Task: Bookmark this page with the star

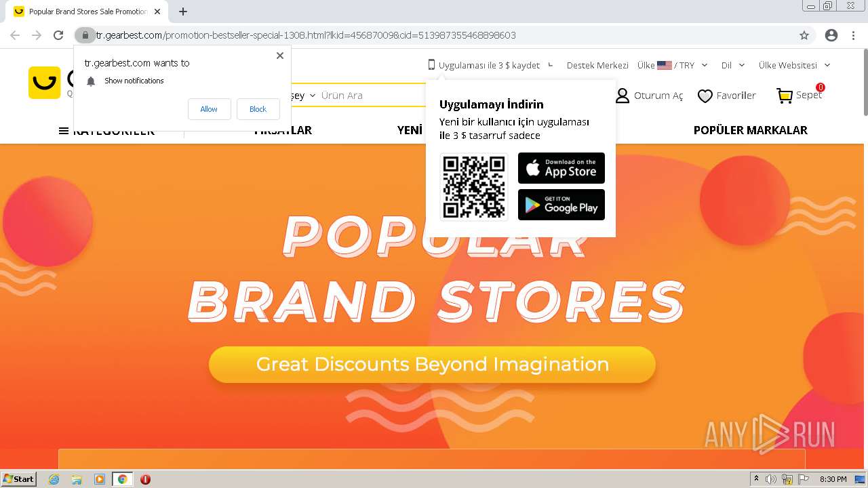Action: (804, 35)
